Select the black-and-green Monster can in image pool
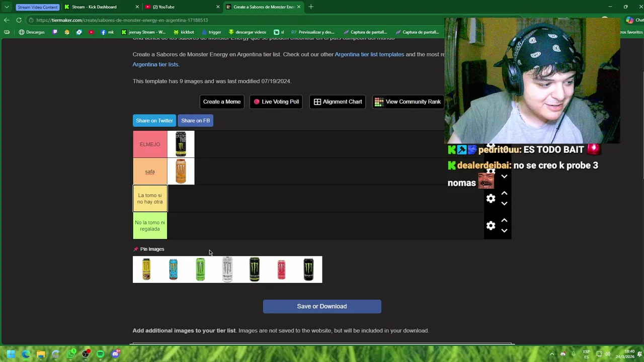 pos(255,269)
